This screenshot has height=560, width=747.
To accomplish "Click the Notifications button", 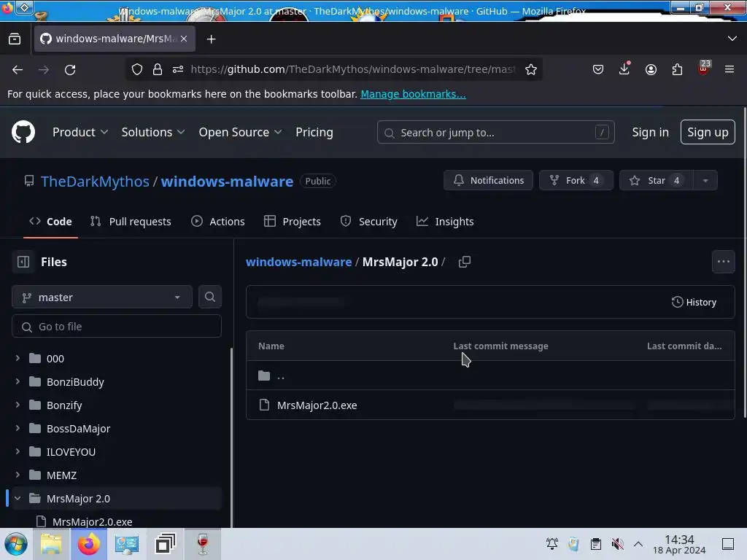I will (488, 181).
